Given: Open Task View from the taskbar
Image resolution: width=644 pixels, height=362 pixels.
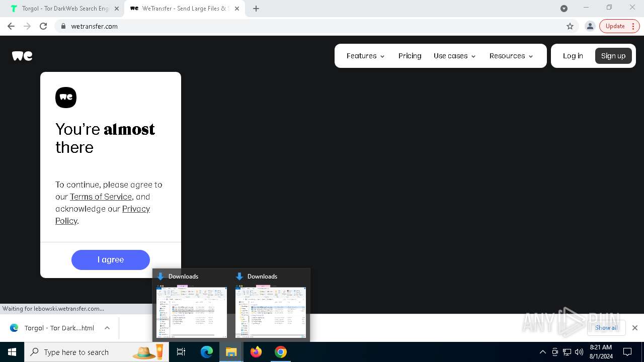Looking at the screenshot, I should [x=181, y=352].
